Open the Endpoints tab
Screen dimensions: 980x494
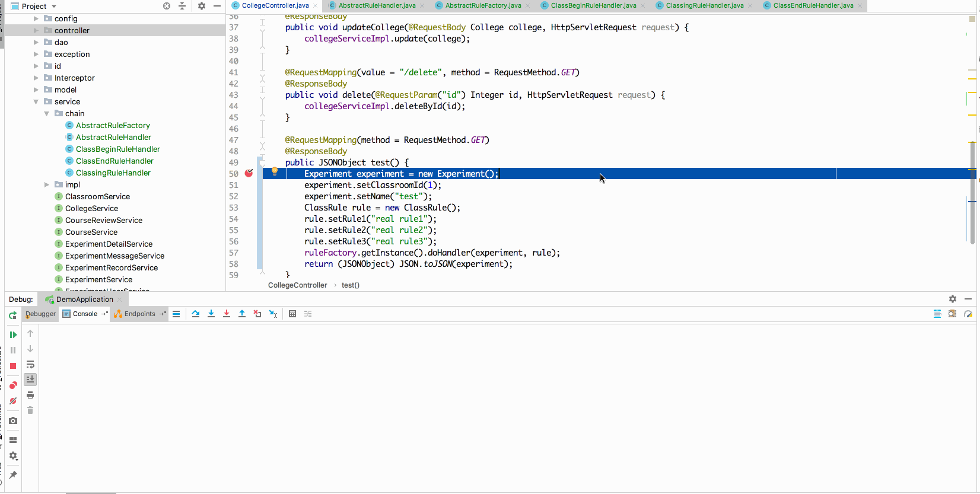(140, 314)
